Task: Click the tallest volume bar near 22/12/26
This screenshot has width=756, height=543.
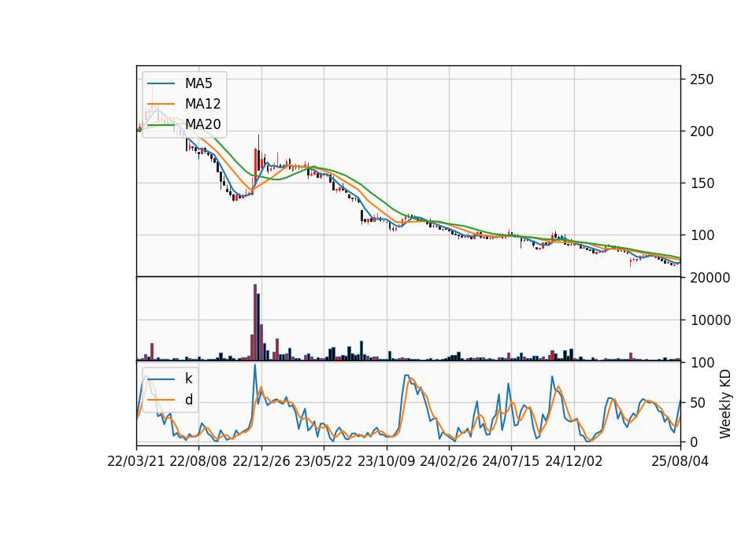Action: [x=255, y=323]
